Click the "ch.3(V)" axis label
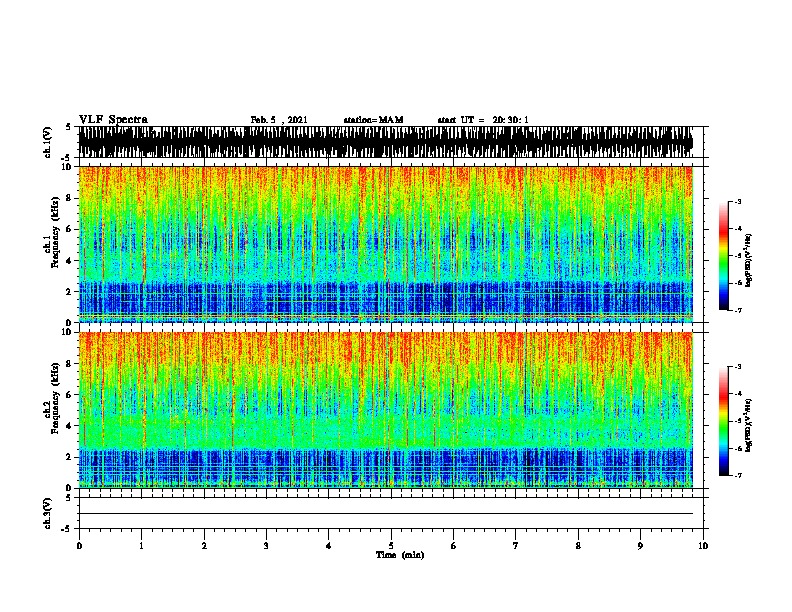The height and width of the screenshot is (612, 792). click(47, 514)
